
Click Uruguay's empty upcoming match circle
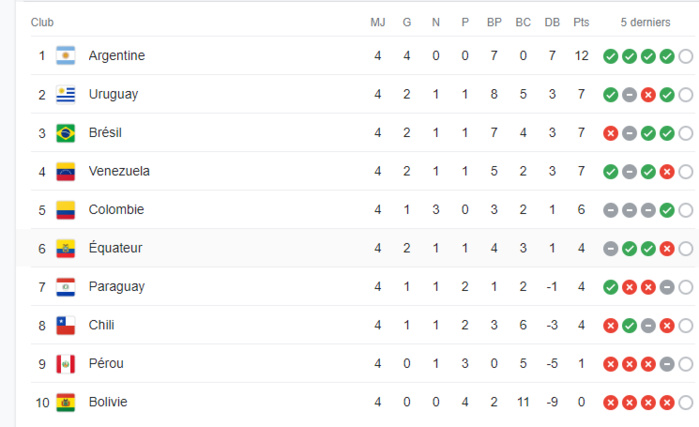(x=685, y=94)
